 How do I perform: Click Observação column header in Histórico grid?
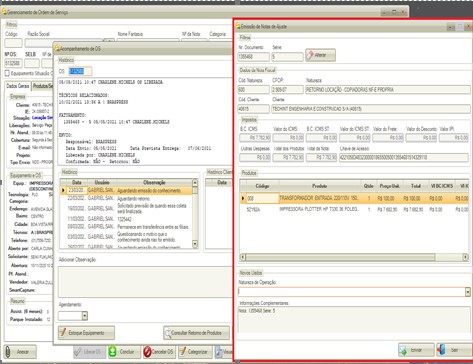pos(154,182)
